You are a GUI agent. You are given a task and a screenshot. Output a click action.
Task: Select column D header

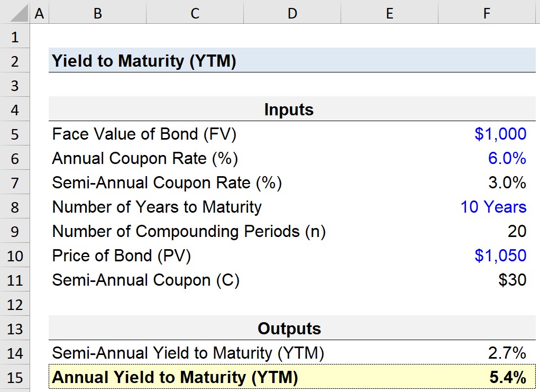pyautogui.click(x=292, y=12)
